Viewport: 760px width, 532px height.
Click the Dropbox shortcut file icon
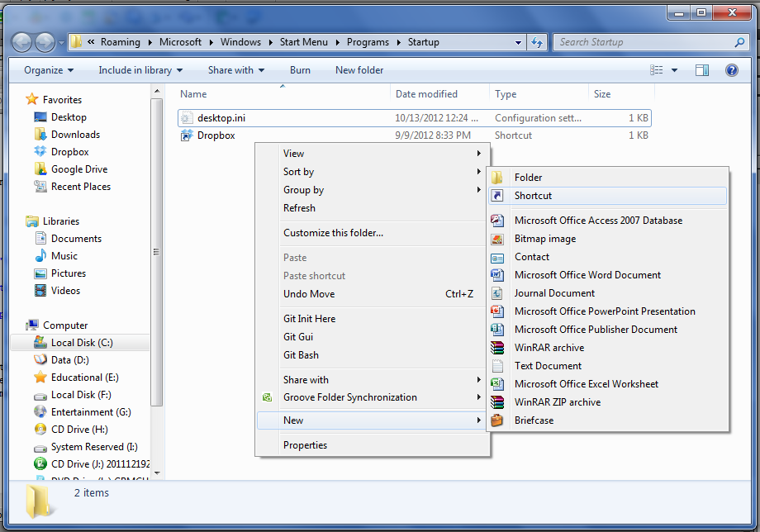tap(187, 135)
